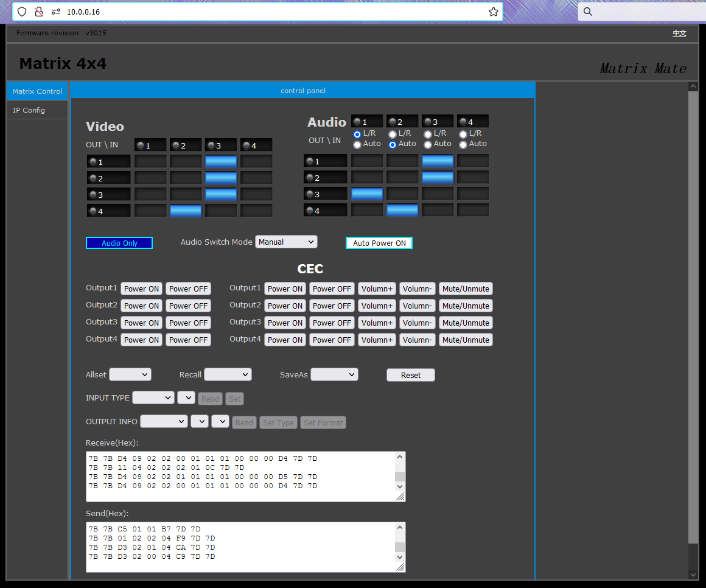Open the Audio Switch Mode dropdown
Viewport: 706px width, 588px height.
[x=286, y=242]
